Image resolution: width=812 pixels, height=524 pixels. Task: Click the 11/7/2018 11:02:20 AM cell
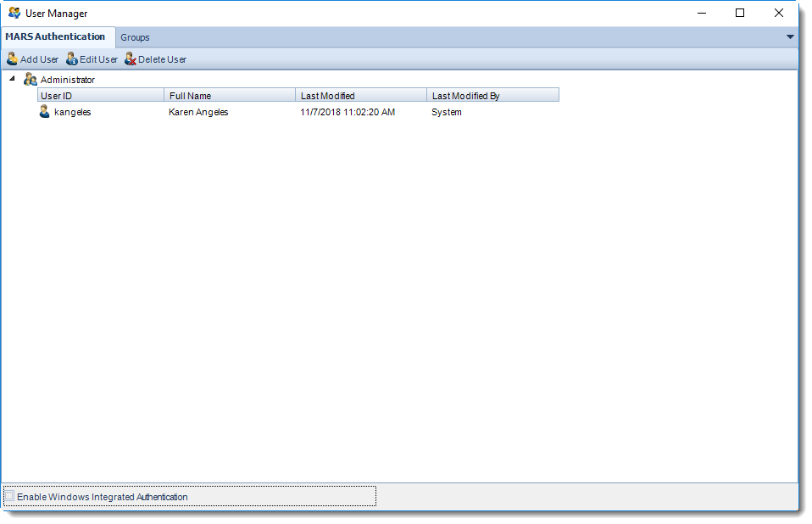point(348,112)
